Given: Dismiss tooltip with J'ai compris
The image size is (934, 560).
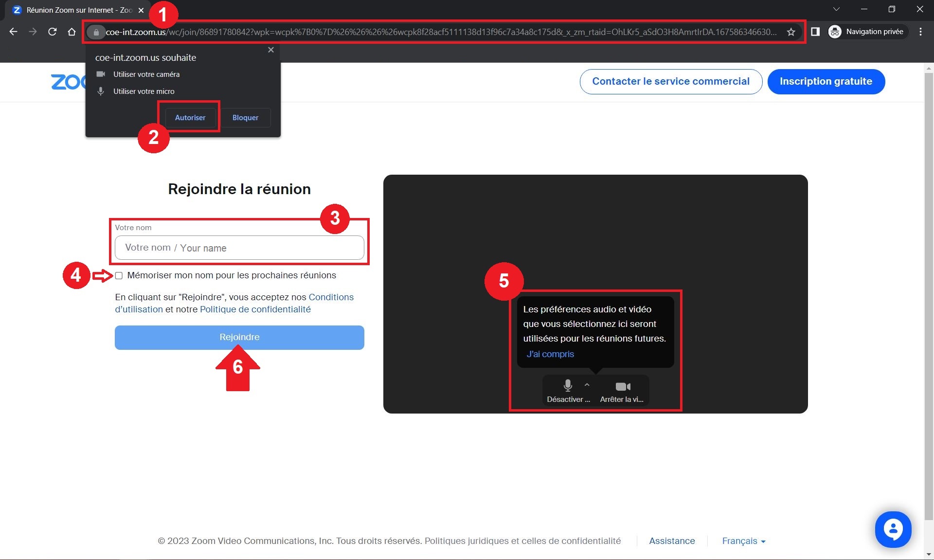Looking at the screenshot, I should pyautogui.click(x=550, y=354).
